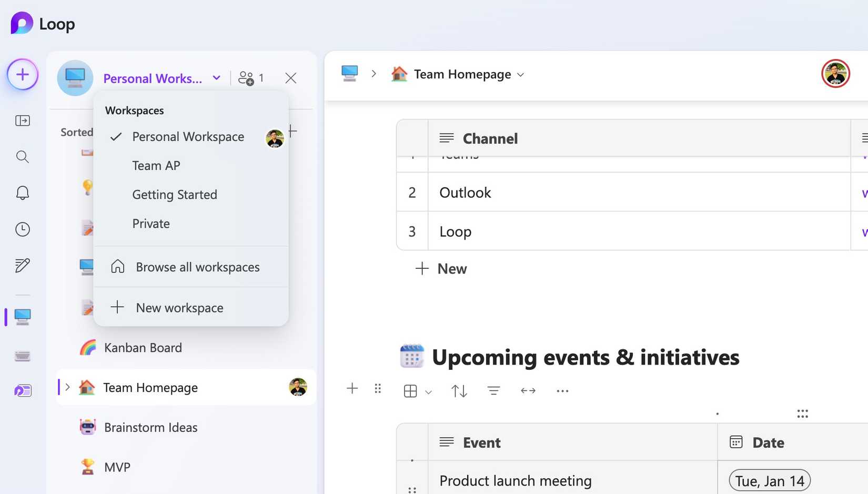
Task: Open the user avatar at top right
Action: 835,74
